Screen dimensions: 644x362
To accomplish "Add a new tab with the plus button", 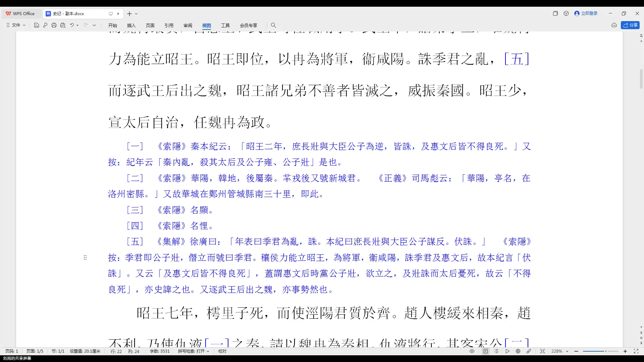I will [129, 14].
